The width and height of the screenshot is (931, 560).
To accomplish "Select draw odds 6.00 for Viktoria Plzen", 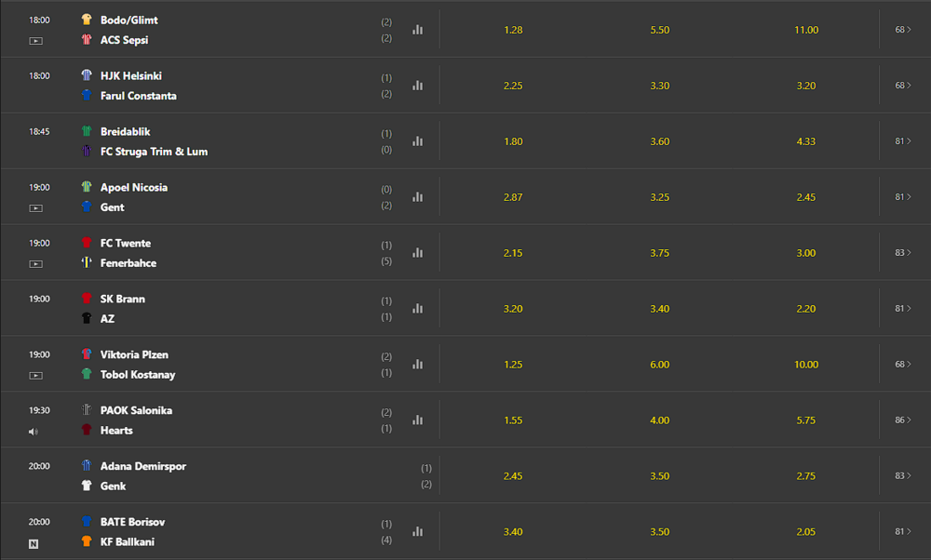I will tap(660, 365).
